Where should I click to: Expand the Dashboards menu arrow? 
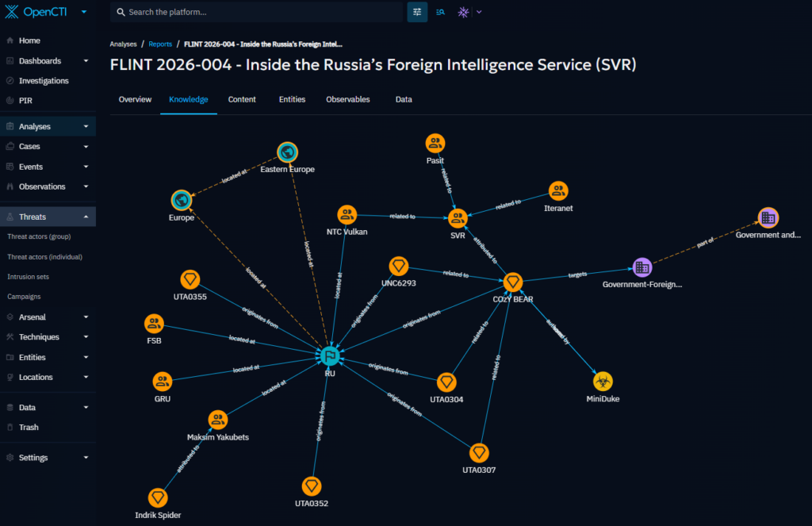pos(86,60)
